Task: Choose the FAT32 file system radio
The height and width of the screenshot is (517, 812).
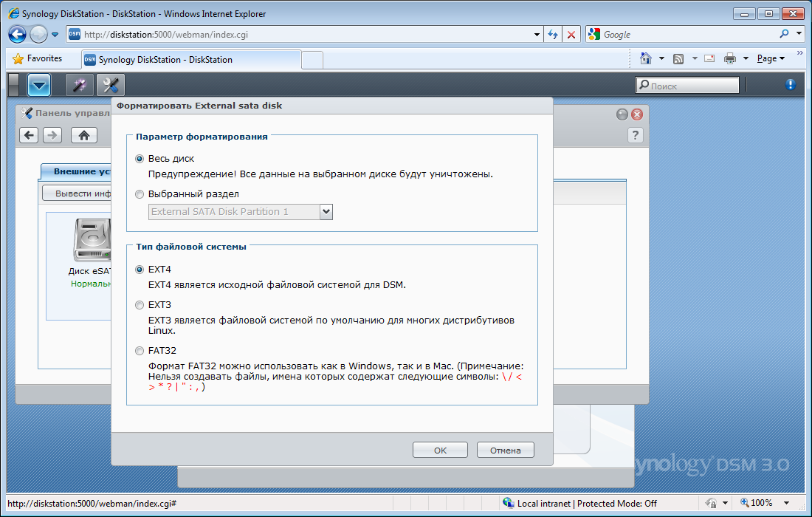Action: pyautogui.click(x=140, y=351)
